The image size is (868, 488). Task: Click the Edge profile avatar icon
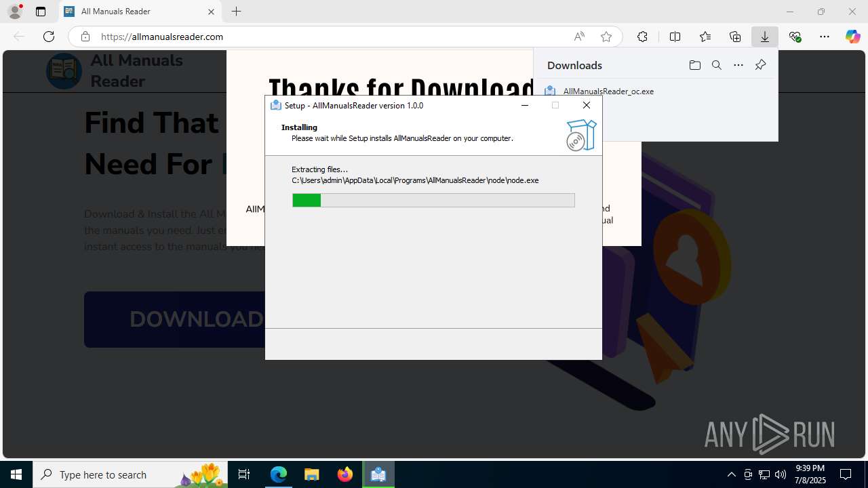tap(15, 12)
